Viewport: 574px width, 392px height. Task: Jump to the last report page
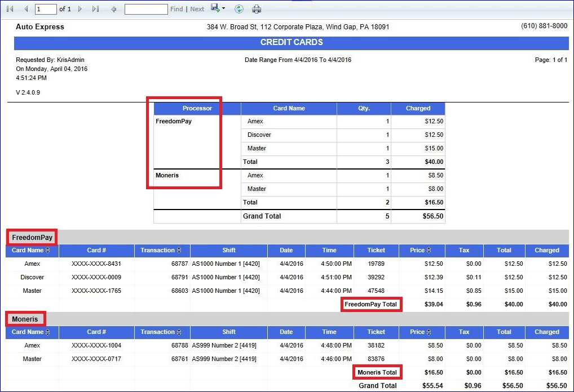click(95, 9)
